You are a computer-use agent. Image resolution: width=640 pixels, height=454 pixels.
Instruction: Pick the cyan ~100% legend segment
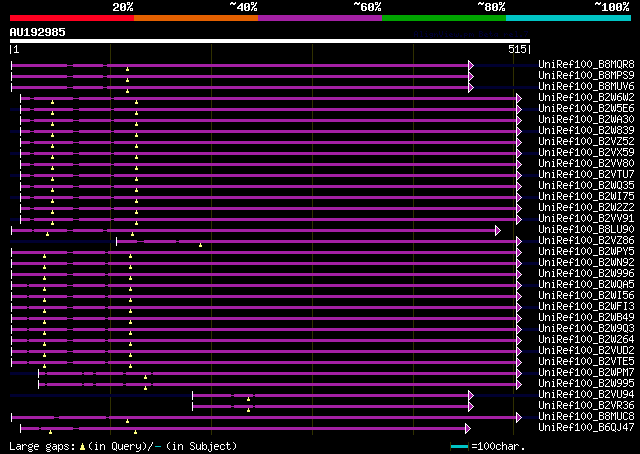click(x=567, y=18)
